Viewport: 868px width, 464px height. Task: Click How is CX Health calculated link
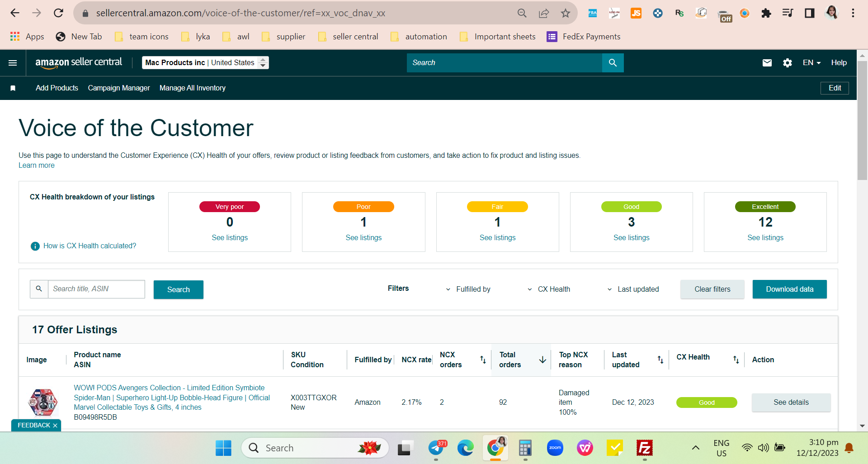tap(90, 246)
